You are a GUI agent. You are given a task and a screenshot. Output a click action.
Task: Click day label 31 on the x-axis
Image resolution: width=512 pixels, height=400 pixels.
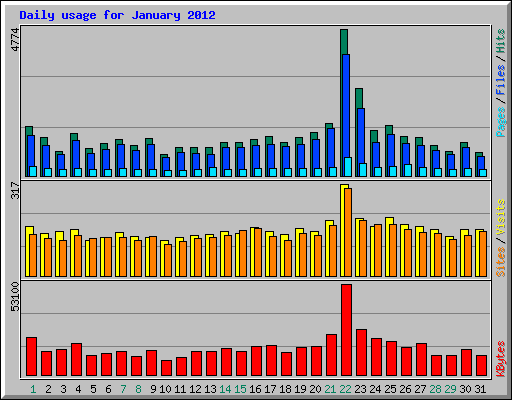[480, 389]
